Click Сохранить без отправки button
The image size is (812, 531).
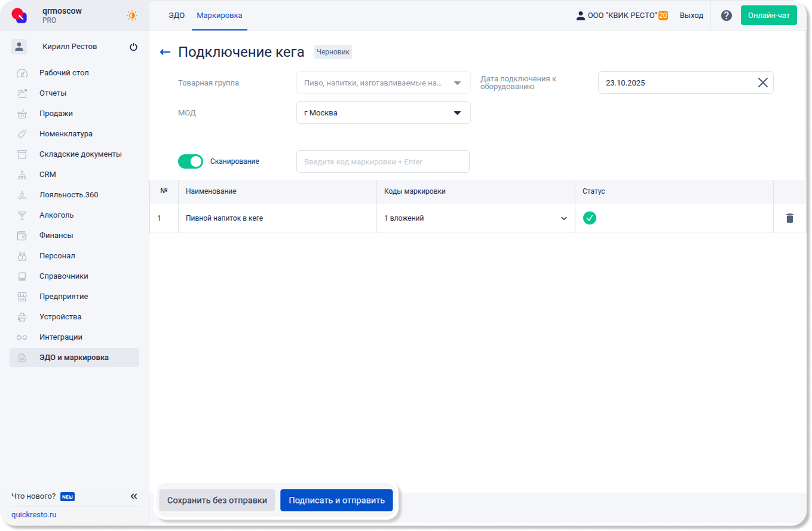click(217, 501)
